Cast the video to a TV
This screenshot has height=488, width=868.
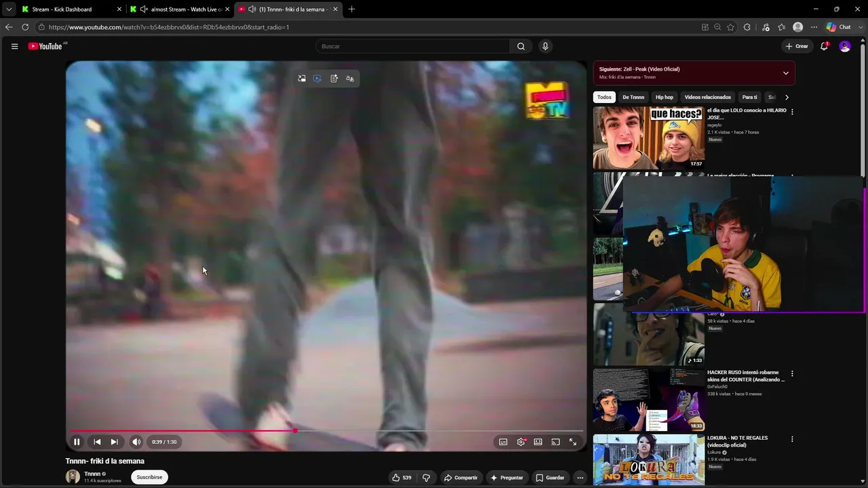(x=555, y=442)
